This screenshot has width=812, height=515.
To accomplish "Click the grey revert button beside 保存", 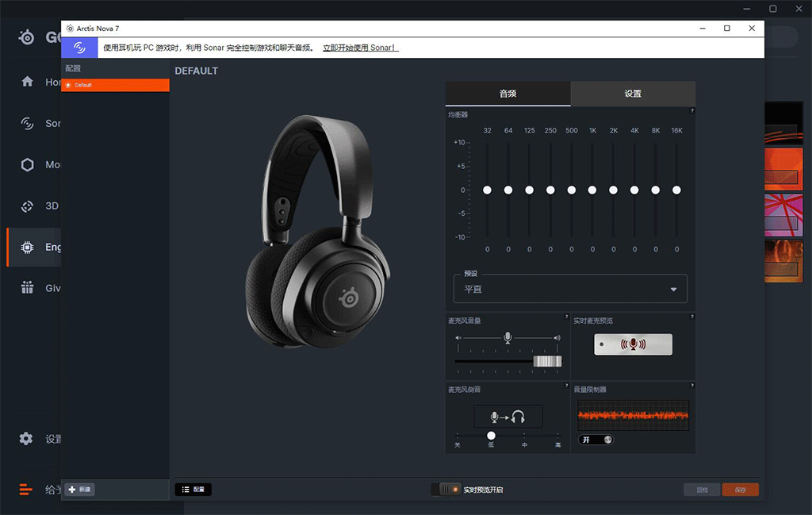I will pos(702,490).
